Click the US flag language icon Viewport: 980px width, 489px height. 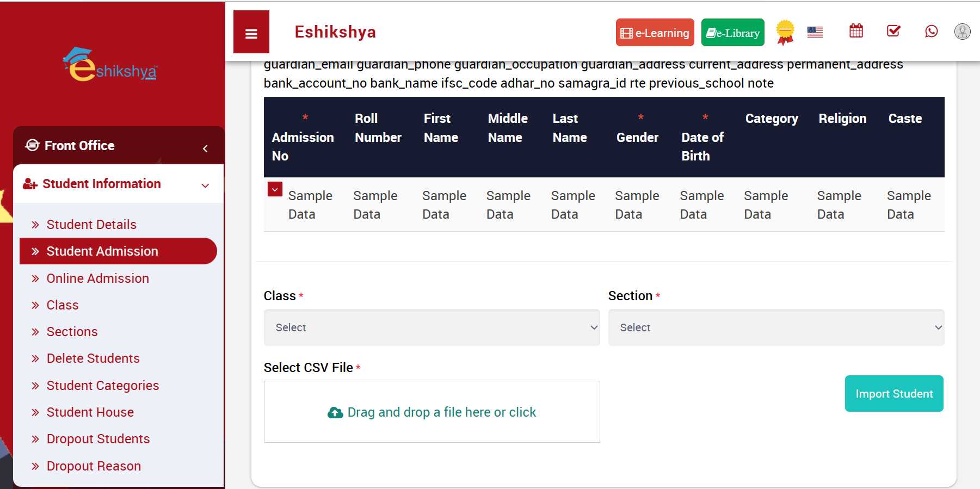tap(815, 33)
